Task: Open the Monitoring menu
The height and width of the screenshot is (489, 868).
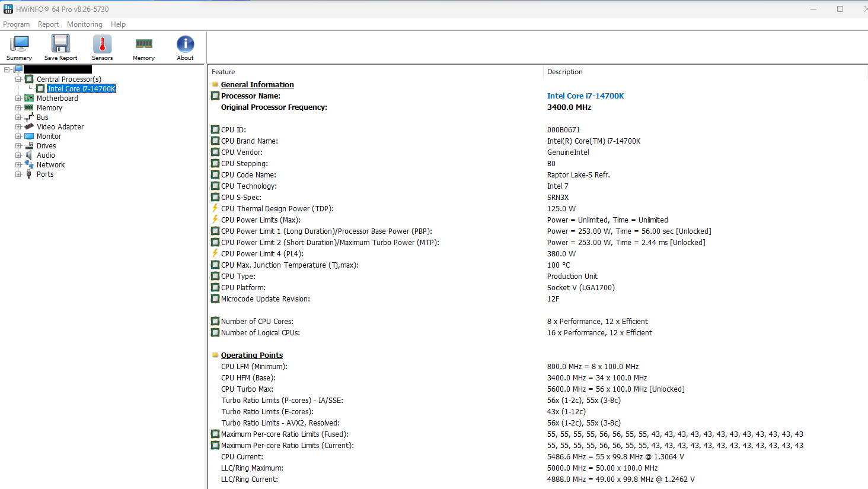Action: pos(85,24)
